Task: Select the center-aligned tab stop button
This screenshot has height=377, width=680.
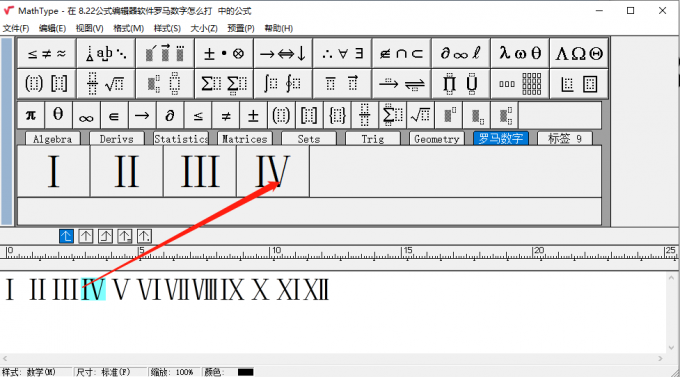Action: click(86, 236)
